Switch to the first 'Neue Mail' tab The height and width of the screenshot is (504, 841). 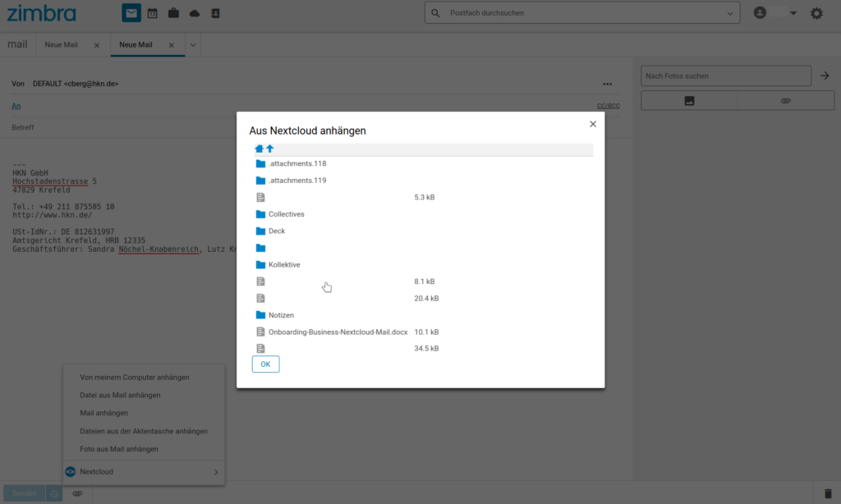pyautogui.click(x=61, y=45)
